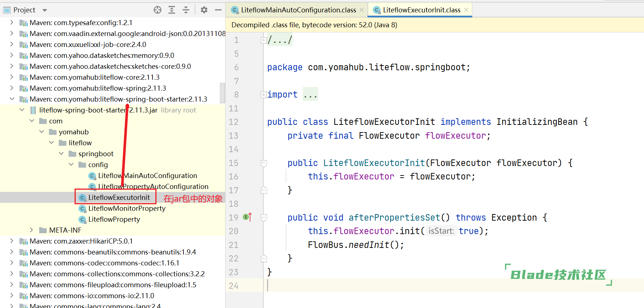Collapse the springboot package folder
Screen dimensions: 644x308
point(61,154)
